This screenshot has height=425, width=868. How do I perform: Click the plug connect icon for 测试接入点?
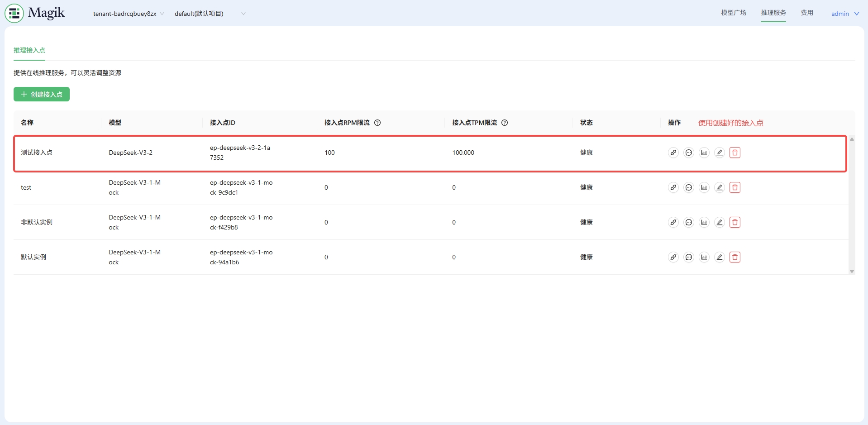pyautogui.click(x=673, y=153)
